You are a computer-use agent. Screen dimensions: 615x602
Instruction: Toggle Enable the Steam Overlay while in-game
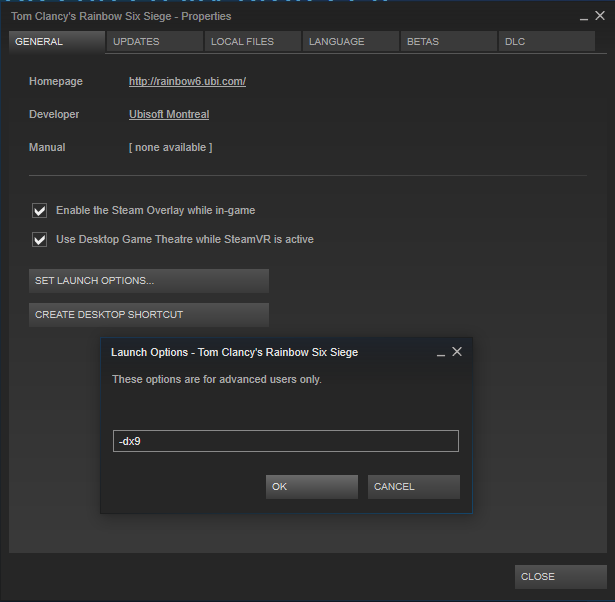pos(40,211)
